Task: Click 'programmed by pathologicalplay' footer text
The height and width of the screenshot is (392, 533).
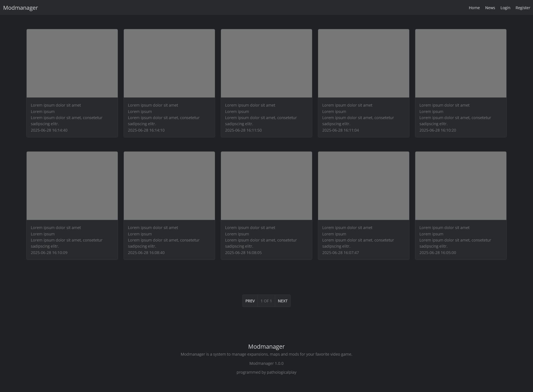Action: [x=266, y=372]
